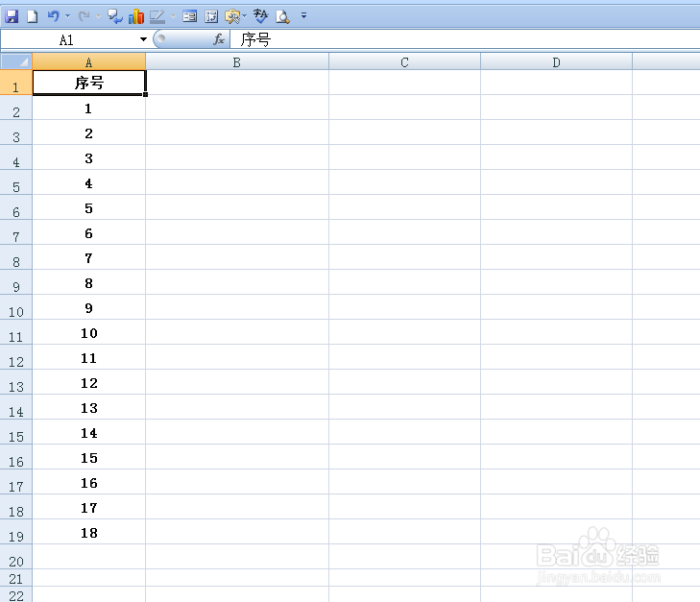Select row 1 header
The image size is (700, 602).
pyautogui.click(x=16, y=83)
